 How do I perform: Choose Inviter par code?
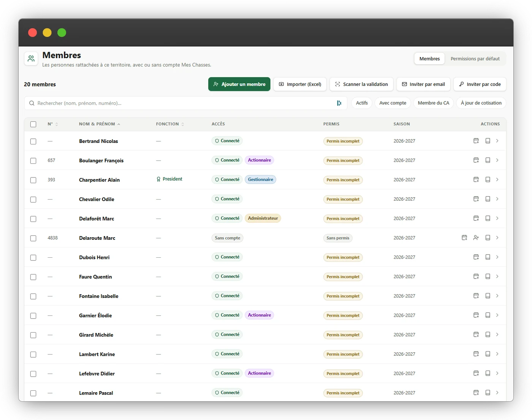(480, 84)
